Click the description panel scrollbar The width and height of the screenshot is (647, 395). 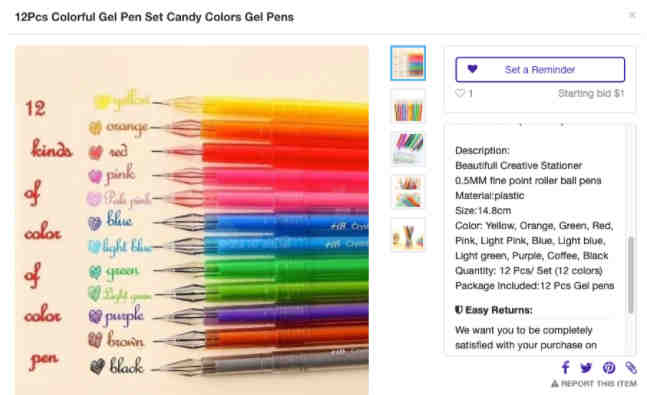630,274
